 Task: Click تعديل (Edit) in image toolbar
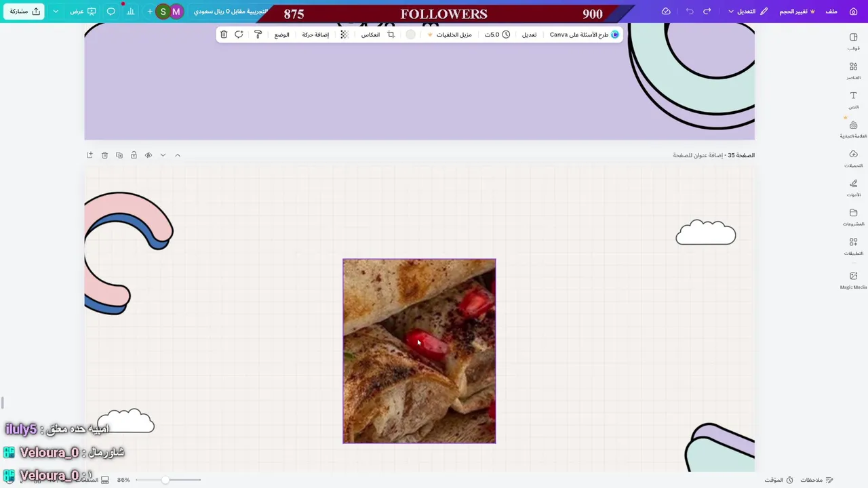[529, 35]
